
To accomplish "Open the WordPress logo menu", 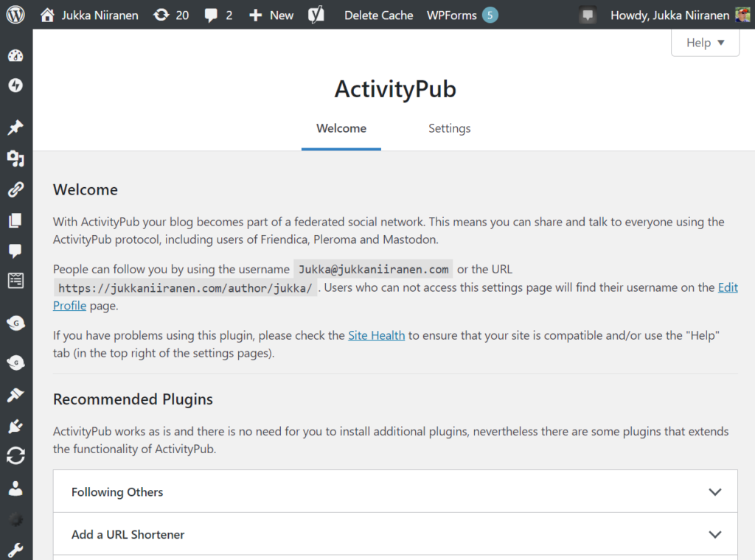I will (x=15, y=15).
